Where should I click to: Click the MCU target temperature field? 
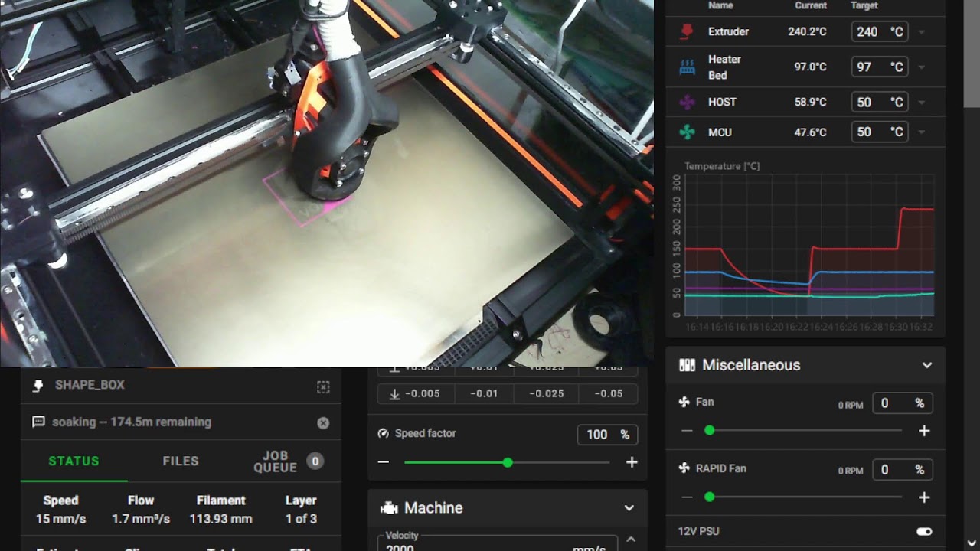click(879, 132)
